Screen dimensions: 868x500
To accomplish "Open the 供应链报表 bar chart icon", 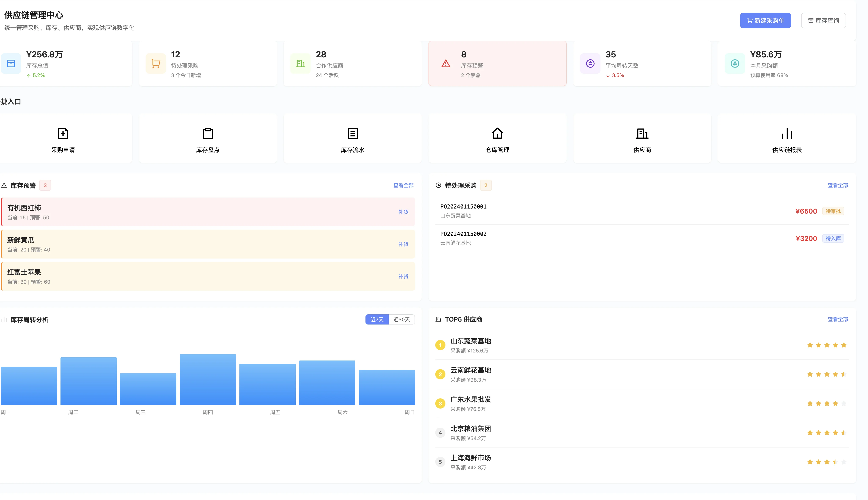I will click(x=787, y=133).
